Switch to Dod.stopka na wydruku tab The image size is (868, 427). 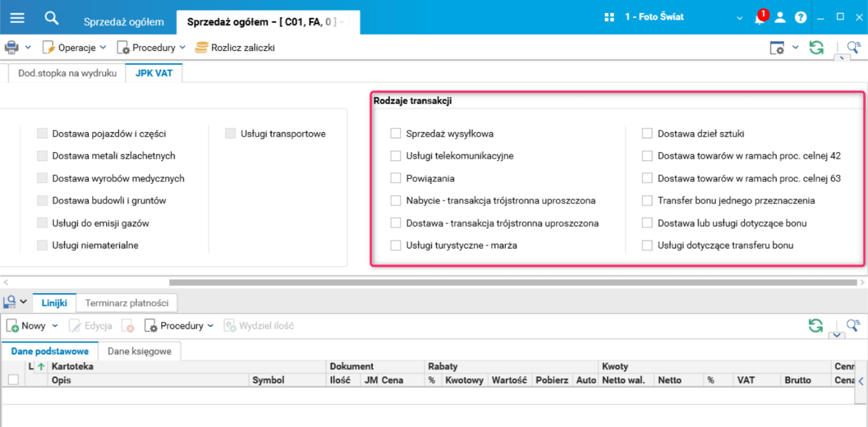(x=67, y=73)
